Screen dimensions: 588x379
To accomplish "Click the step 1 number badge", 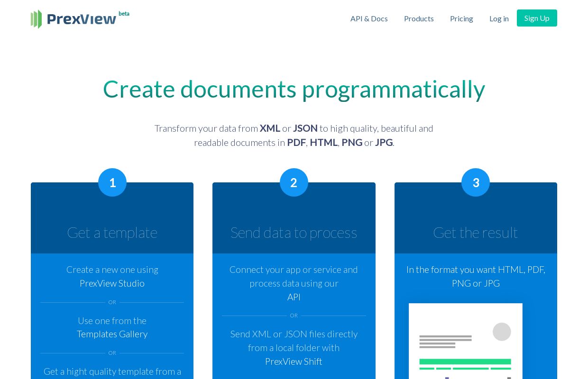I will tap(112, 182).
